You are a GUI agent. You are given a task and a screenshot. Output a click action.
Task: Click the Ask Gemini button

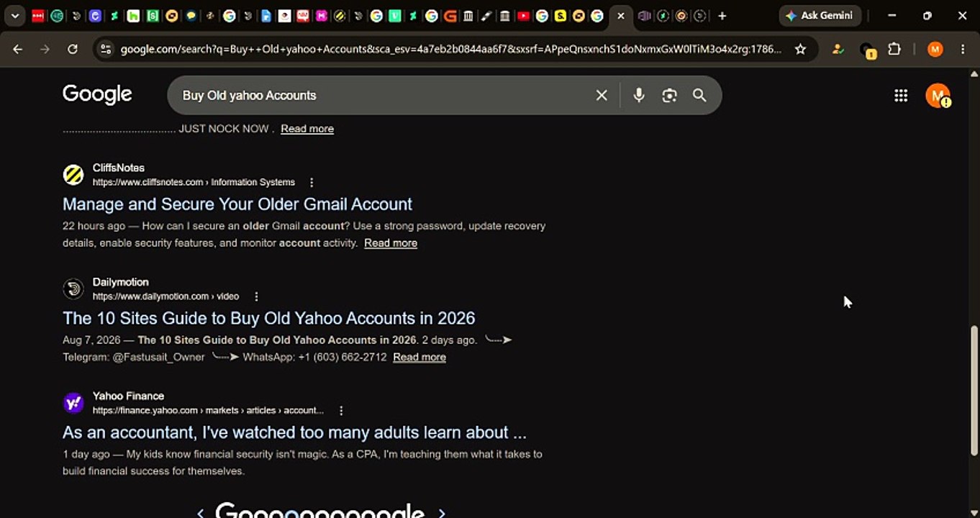pos(820,15)
